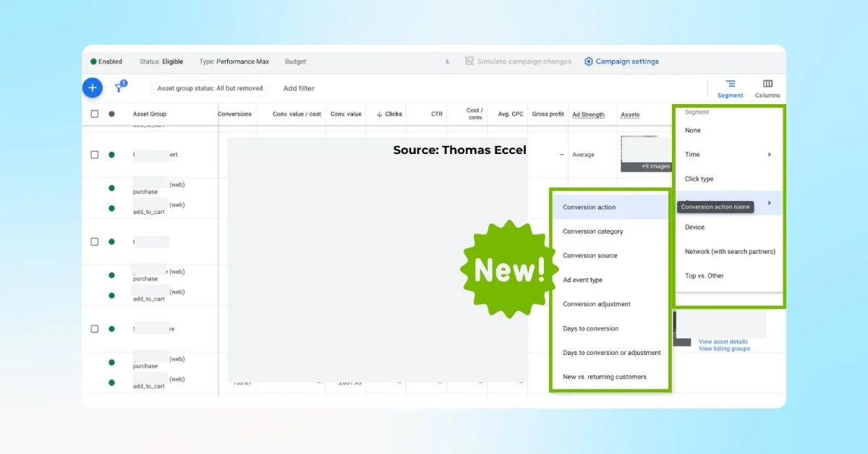The width and height of the screenshot is (868, 454).
Task: Tick the checkbox of the Average ad strength row
Action: click(95, 155)
